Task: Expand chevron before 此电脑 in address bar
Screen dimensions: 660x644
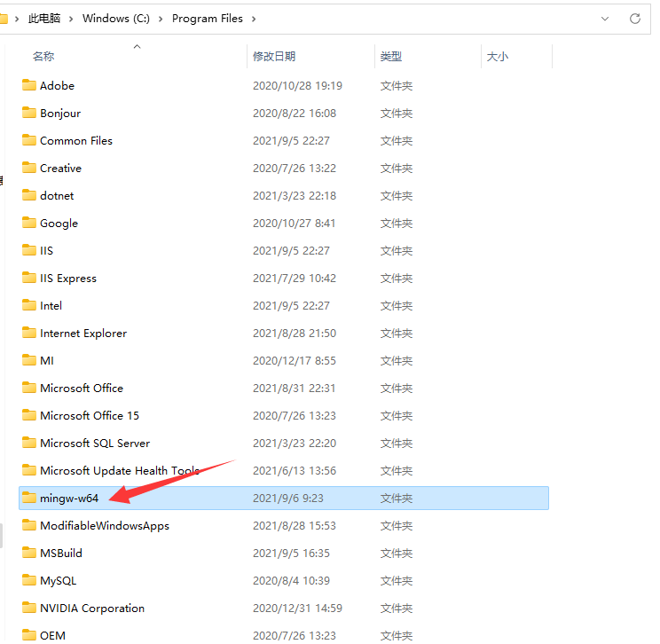Action: 17,19
